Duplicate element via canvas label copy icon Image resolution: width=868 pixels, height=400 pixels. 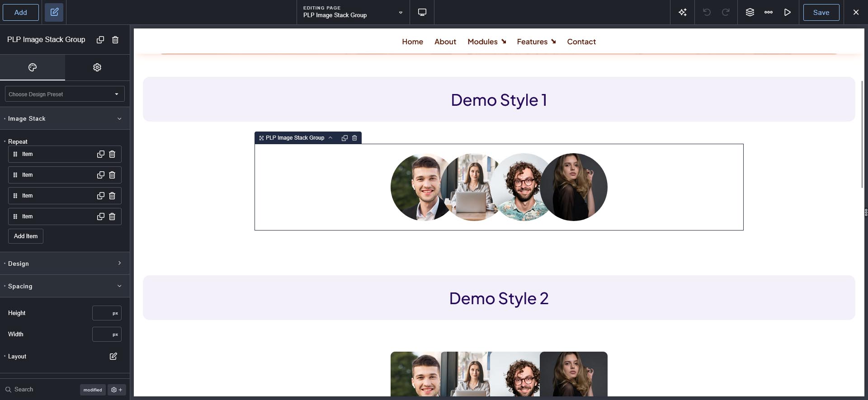point(344,138)
